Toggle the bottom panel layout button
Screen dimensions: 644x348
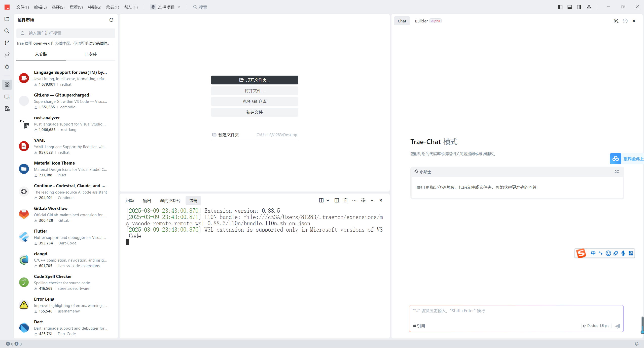pos(570,7)
